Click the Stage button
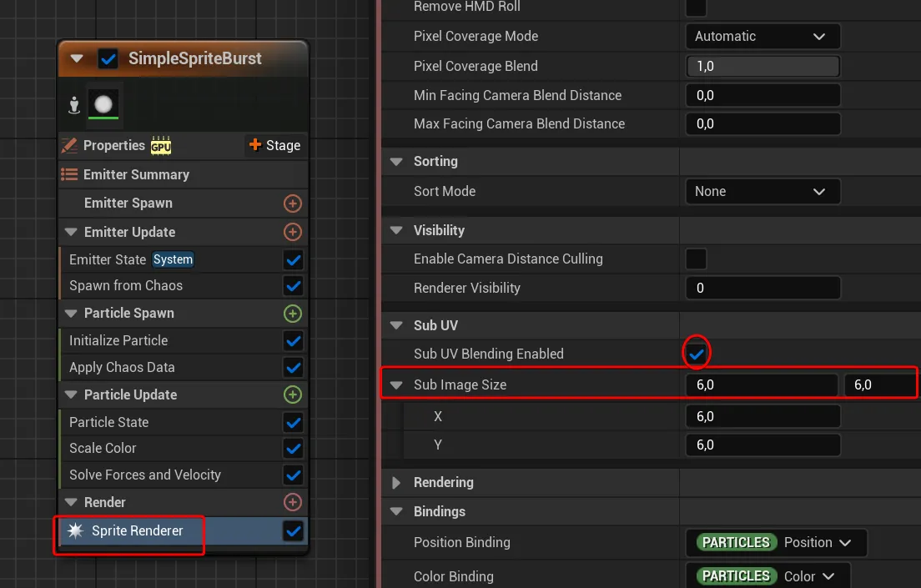The image size is (921, 588). (x=274, y=145)
